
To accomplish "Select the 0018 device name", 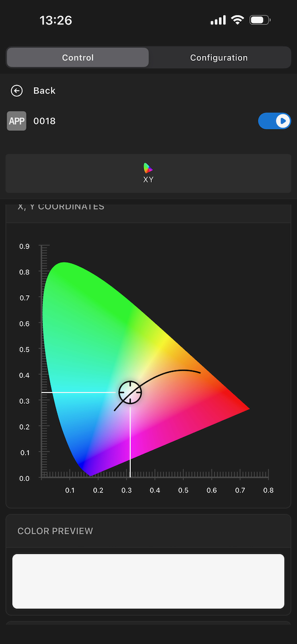I will (x=44, y=121).
